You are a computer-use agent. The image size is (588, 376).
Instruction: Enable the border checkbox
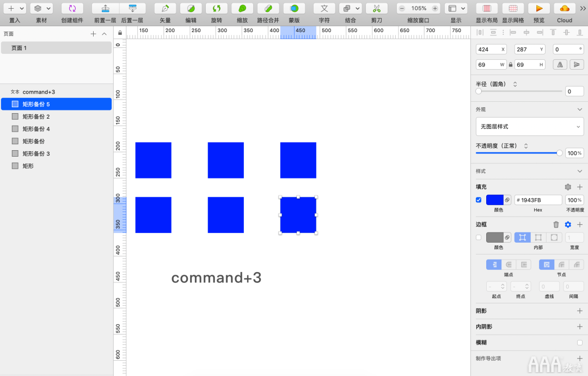[479, 237]
